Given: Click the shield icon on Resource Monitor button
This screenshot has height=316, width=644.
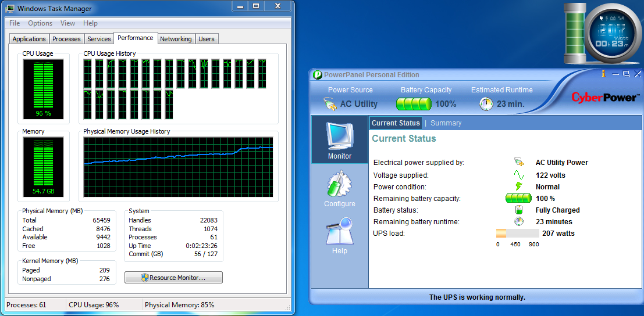Looking at the screenshot, I should [x=144, y=278].
